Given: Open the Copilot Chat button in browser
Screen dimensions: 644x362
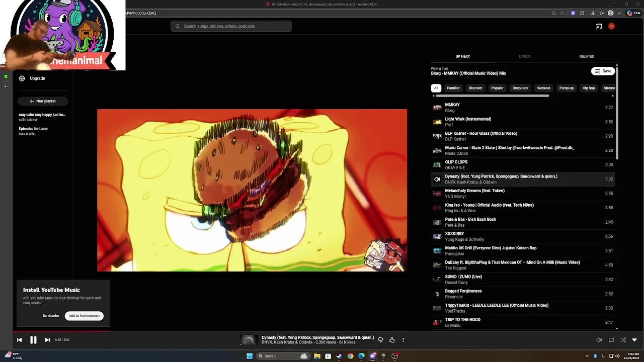Looking at the screenshot, I should pos(633,13).
